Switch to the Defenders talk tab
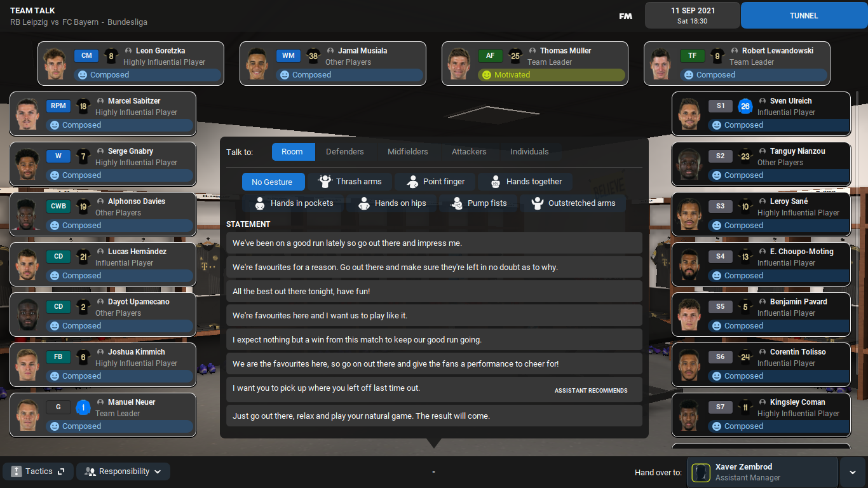The width and height of the screenshot is (868, 488). (x=345, y=152)
